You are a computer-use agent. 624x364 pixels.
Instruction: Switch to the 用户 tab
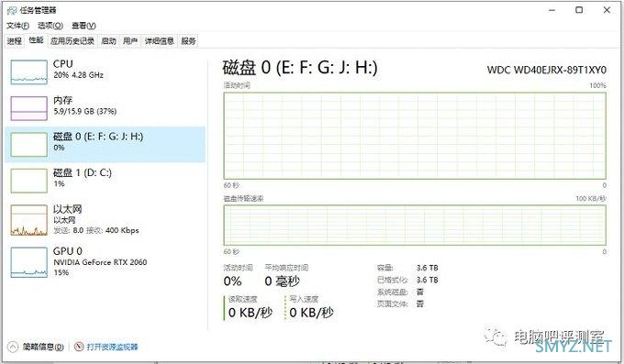point(130,41)
